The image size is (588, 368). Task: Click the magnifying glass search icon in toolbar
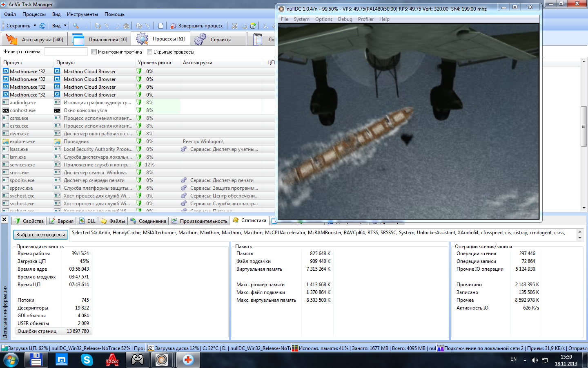pyautogui.click(x=76, y=26)
